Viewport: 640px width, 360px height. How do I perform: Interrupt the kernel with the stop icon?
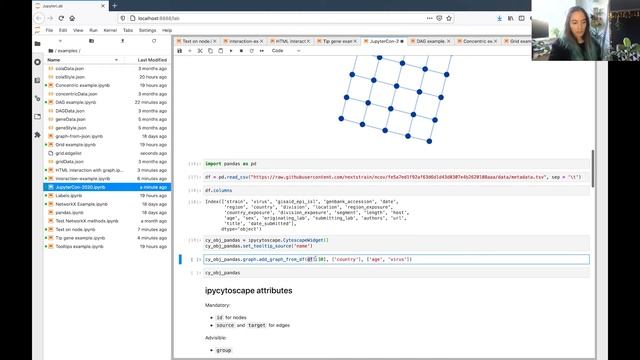(241, 51)
